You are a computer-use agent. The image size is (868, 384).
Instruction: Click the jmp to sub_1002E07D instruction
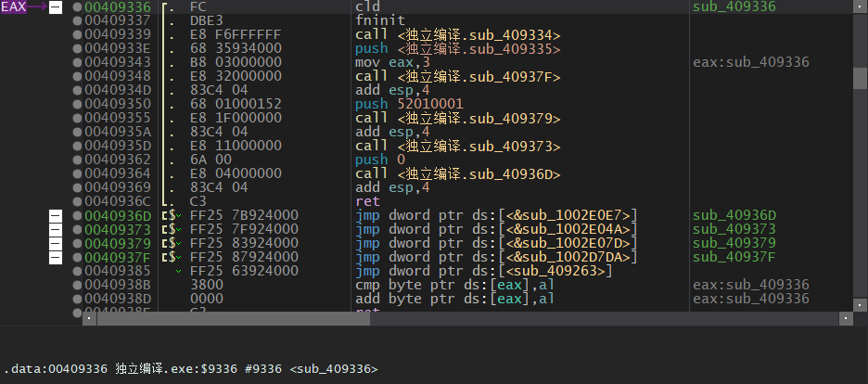point(496,243)
